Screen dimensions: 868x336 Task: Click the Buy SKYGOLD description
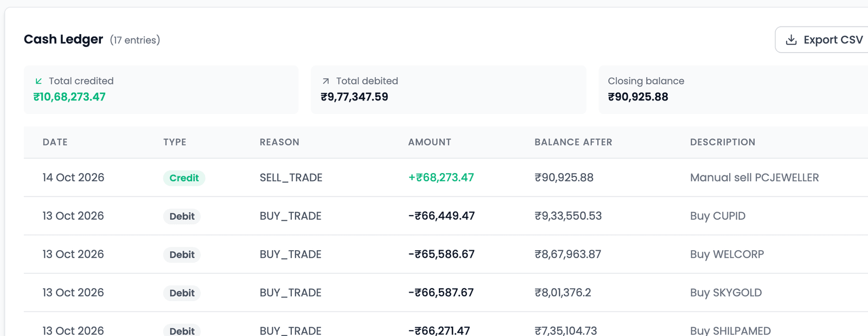pyautogui.click(x=726, y=293)
